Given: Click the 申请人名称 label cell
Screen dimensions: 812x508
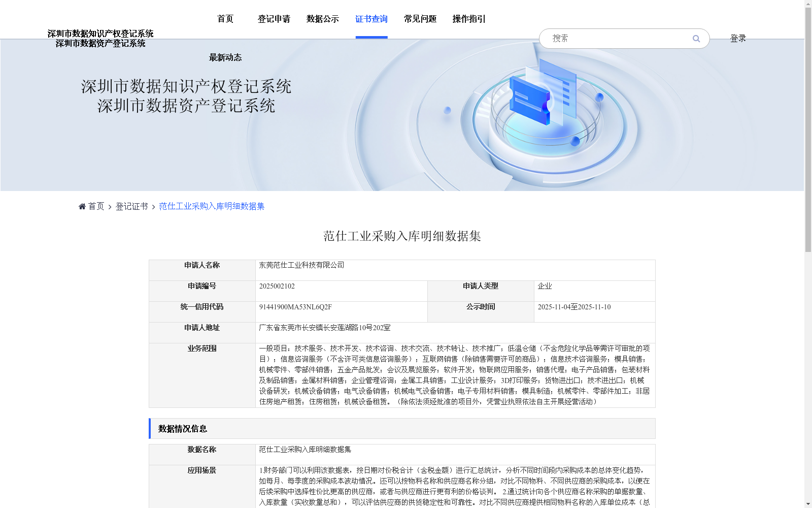Looking at the screenshot, I should click(202, 270).
